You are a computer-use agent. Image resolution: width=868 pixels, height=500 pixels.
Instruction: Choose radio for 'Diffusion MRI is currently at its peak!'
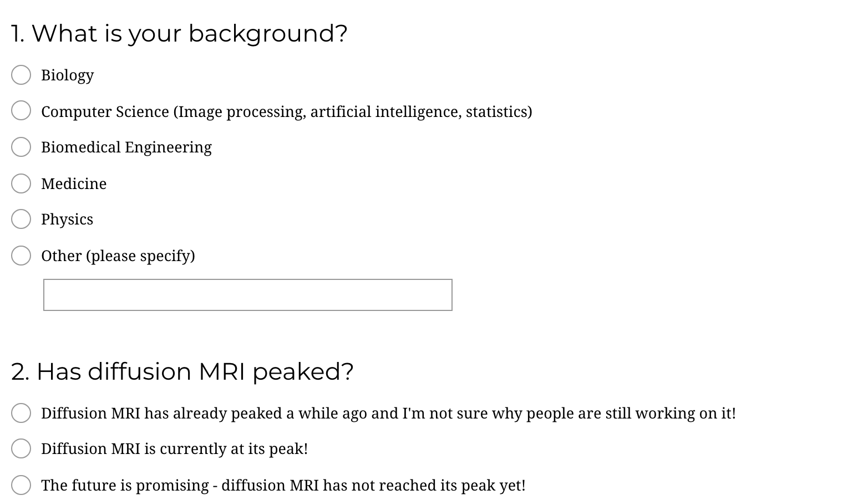coord(21,448)
